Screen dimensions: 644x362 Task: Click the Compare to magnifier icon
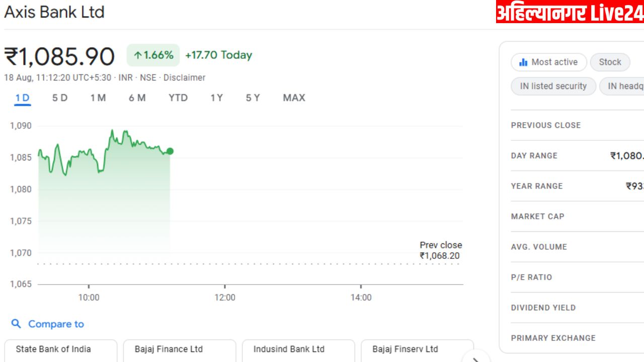pos(16,324)
